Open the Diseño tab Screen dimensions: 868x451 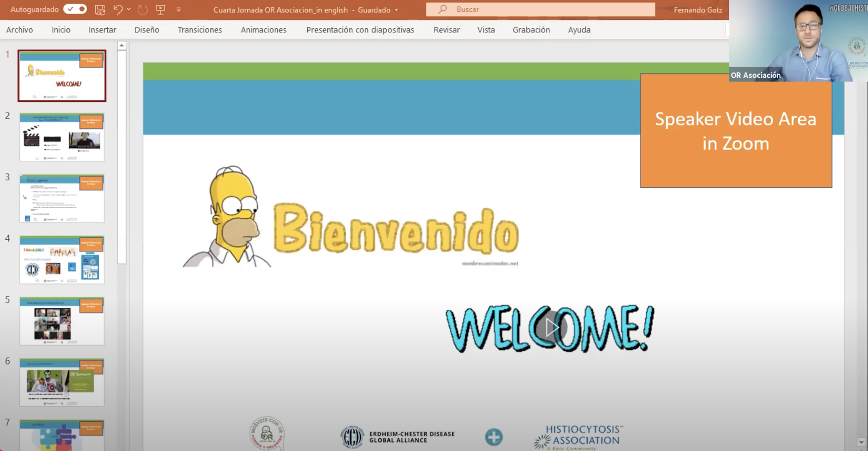(147, 30)
